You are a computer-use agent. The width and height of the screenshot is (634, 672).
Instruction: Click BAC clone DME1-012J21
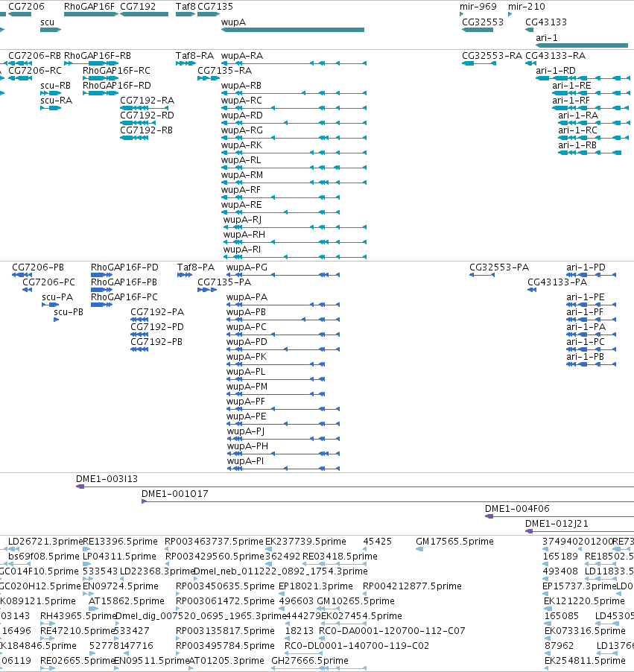580,531
